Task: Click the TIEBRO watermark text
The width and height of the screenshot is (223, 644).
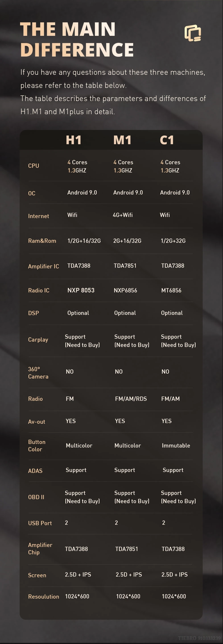Action: point(199,638)
